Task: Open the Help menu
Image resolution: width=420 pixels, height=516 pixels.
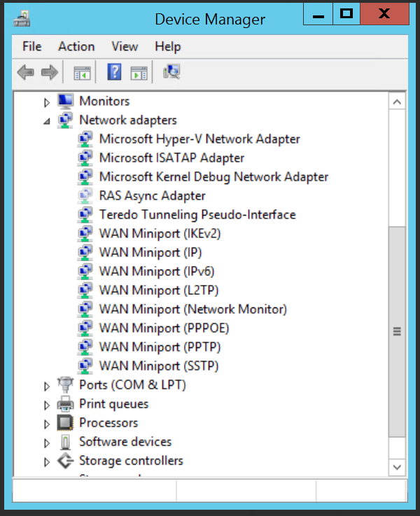Action: pos(168,47)
